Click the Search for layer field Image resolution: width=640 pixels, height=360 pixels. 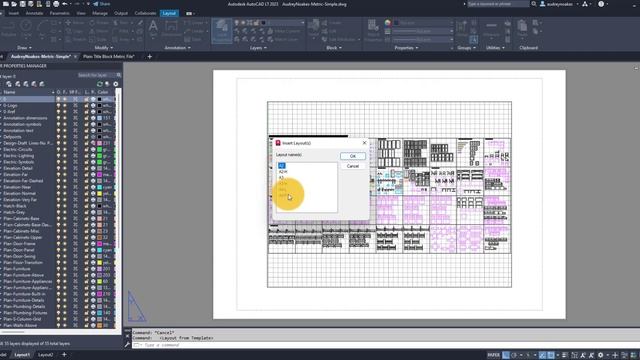tap(96, 75)
